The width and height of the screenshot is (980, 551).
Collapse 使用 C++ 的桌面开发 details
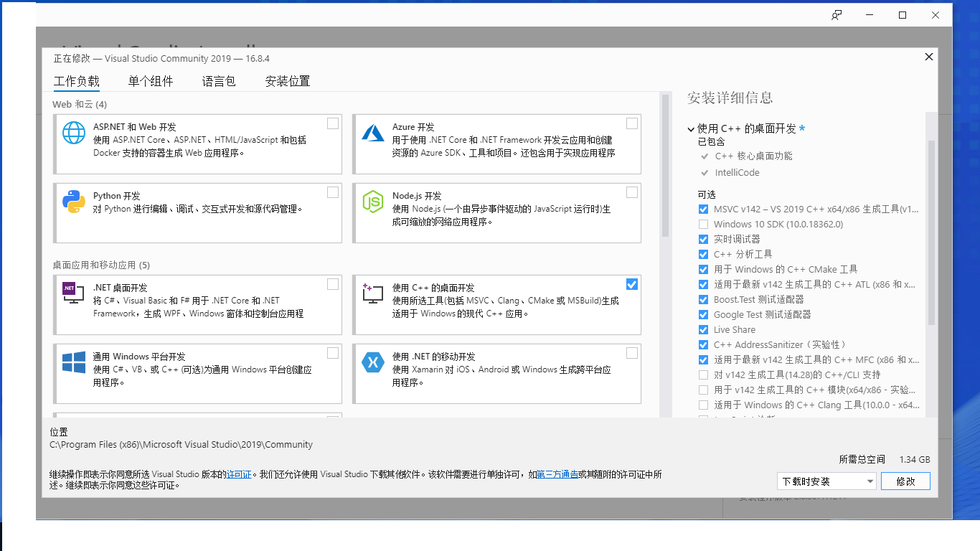tap(690, 129)
